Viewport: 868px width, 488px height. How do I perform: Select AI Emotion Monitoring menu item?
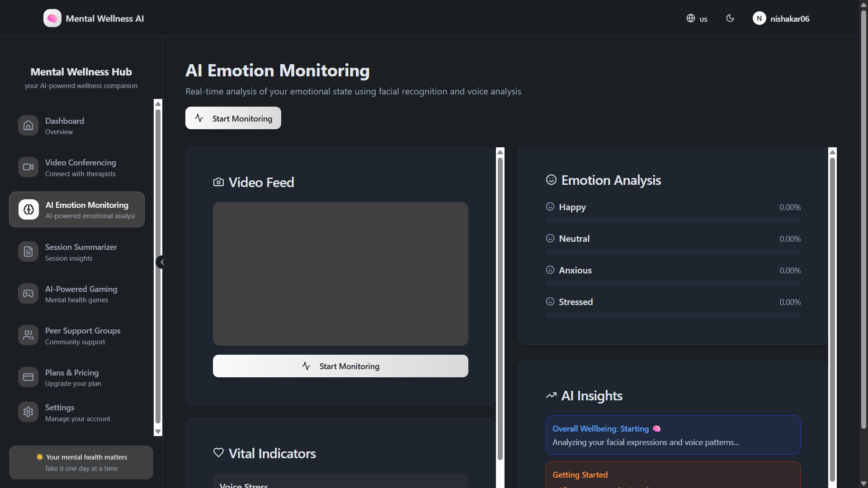coord(77,210)
